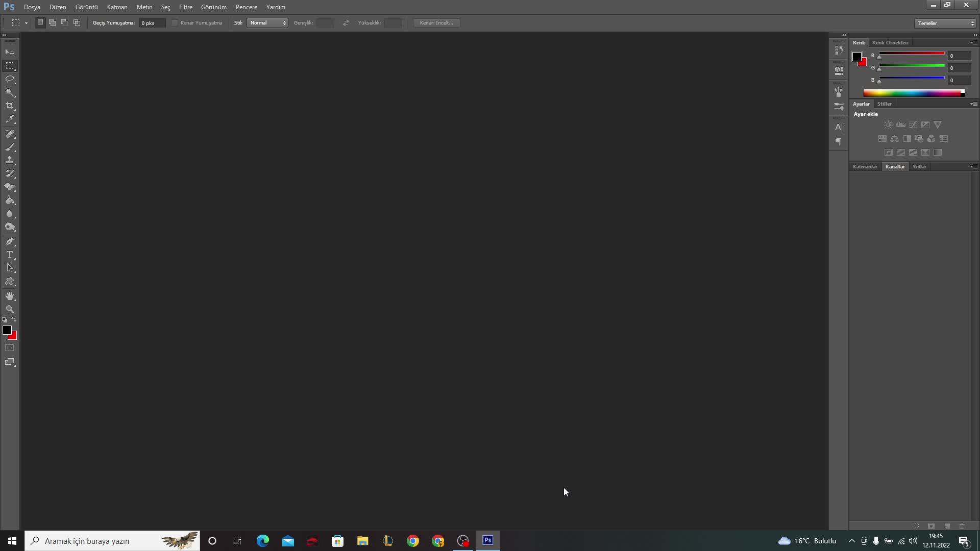Image resolution: width=980 pixels, height=551 pixels.
Task: Switch to the Katmanlar tab
Action: click(x=865, y=166)
